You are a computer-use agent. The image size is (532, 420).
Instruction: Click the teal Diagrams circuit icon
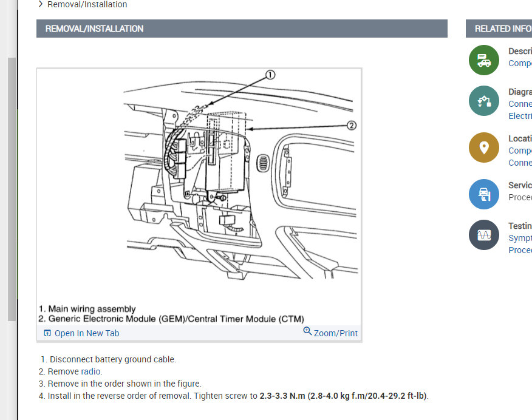pyautogui.click(x=484, y=100)
